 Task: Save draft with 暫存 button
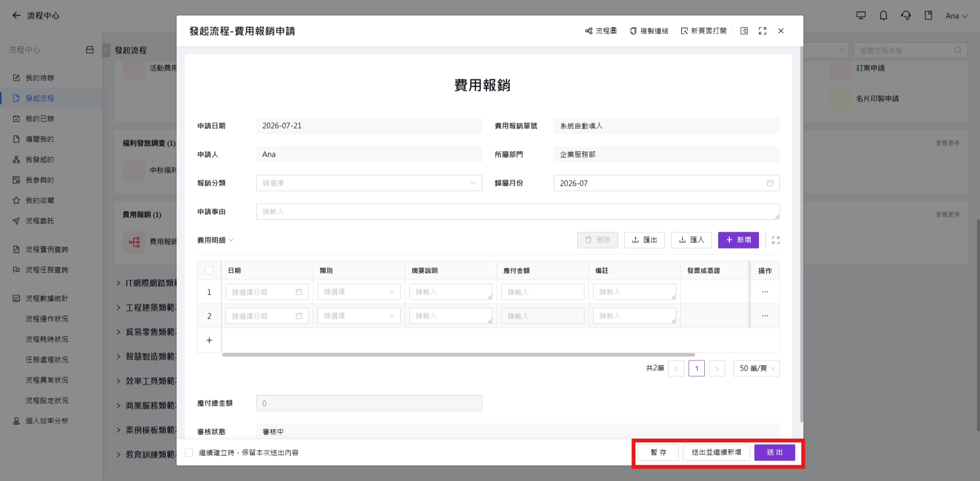click(658, 452)
